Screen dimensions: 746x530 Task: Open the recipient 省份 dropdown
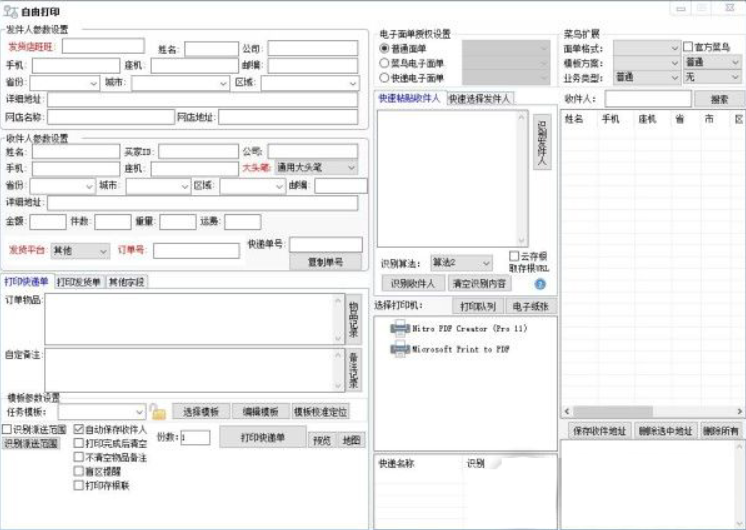[x=62, y=186]
